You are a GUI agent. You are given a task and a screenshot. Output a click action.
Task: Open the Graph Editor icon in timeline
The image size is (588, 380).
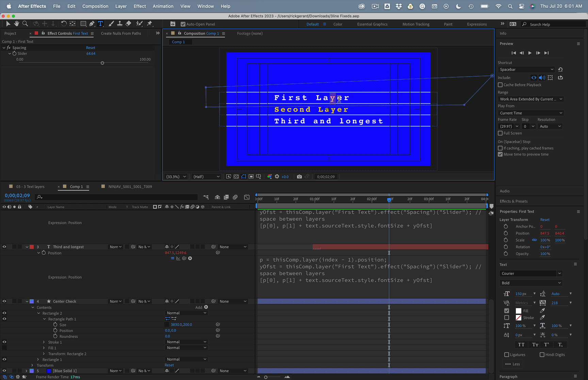(247, 197)
